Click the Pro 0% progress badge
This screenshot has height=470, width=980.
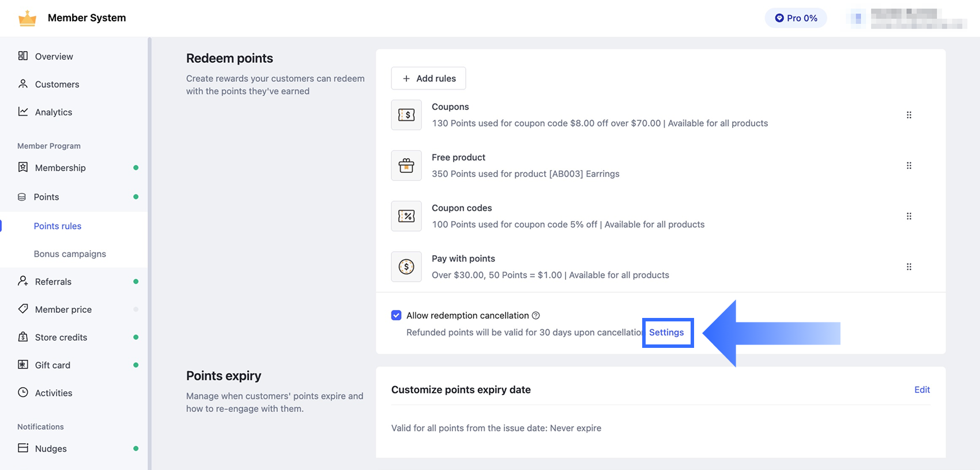(796, 18)
